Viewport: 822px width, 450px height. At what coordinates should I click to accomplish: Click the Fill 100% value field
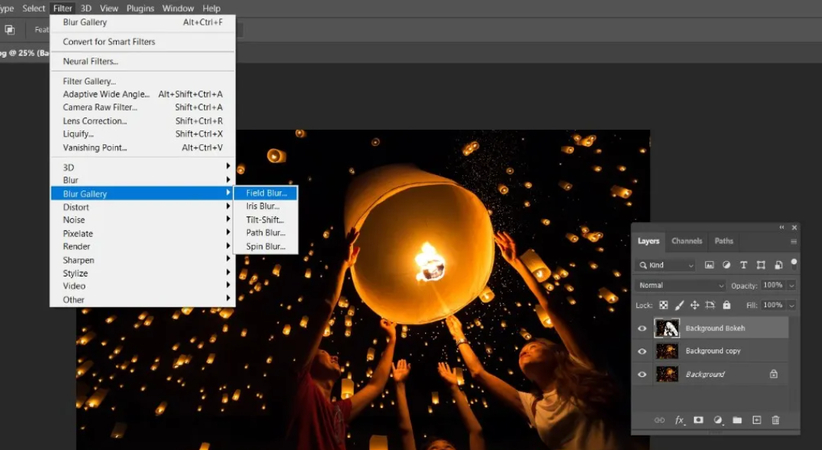pyautogui.click(x=774, y=305)
